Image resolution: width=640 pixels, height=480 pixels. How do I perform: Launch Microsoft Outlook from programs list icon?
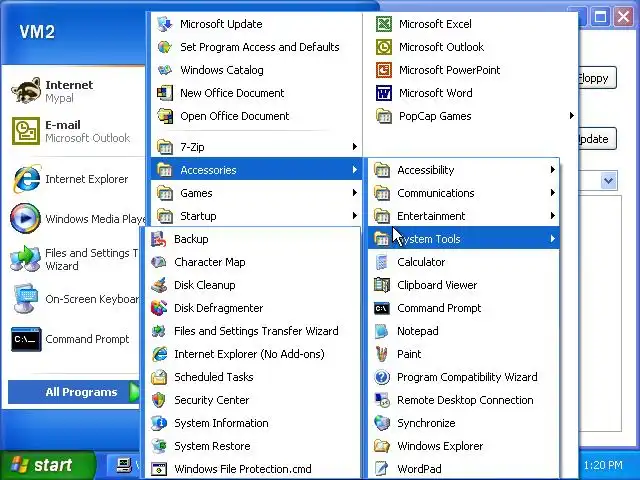[x=383, y=47]
